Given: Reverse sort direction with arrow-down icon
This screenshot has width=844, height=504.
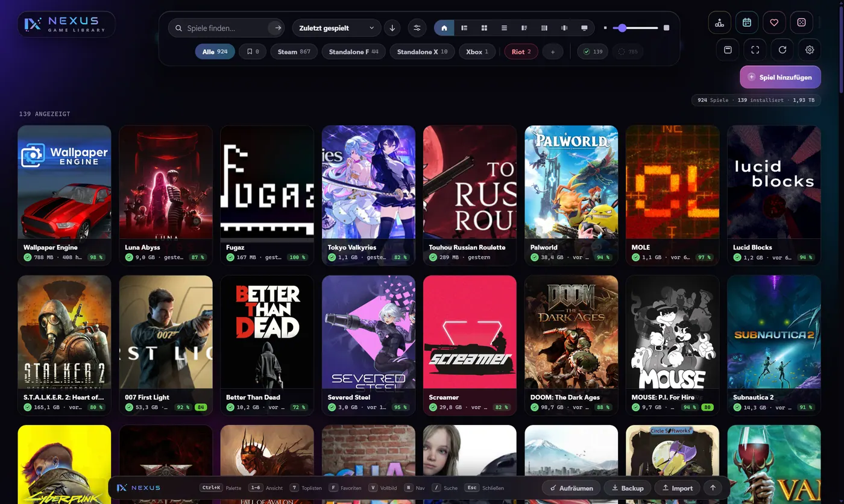Looking at the screenshot, I should (x=392, y=28).
